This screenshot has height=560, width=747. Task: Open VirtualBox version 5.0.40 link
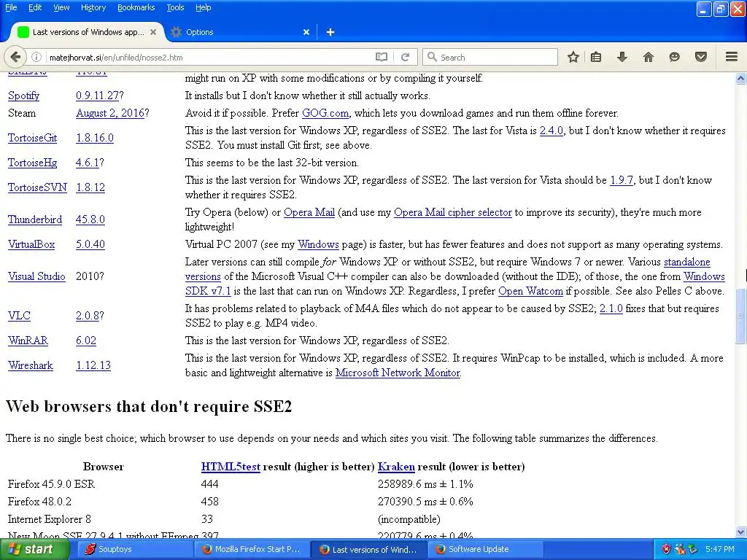(x=90, y=244)
